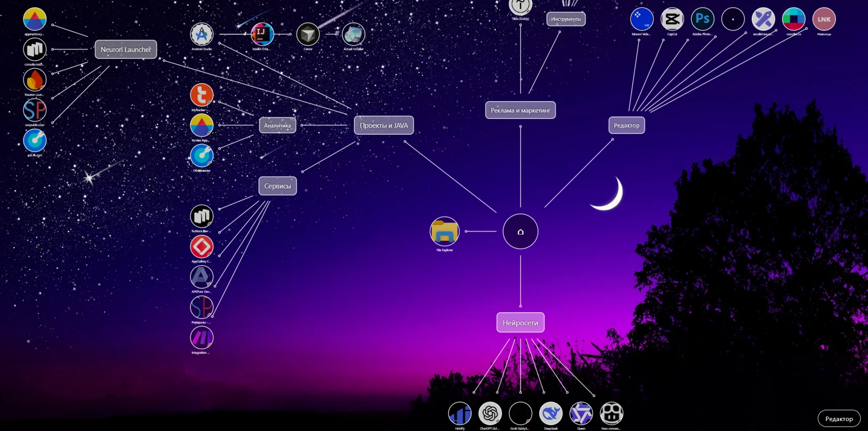Open the appmetrica icon beside Neuron Launcher
This screenshot has height=431, width=868.
[x=35, y=19]
